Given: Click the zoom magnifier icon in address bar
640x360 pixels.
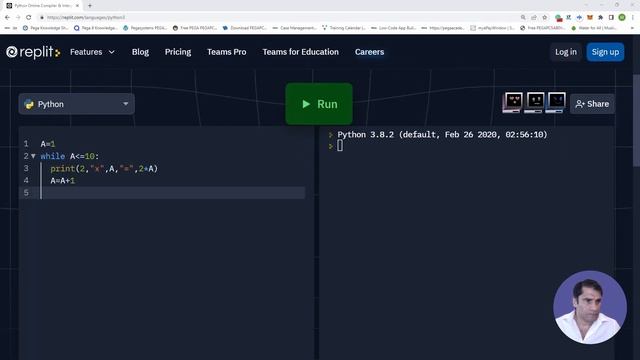Looking at the screenshot, I should click(523, 18).
